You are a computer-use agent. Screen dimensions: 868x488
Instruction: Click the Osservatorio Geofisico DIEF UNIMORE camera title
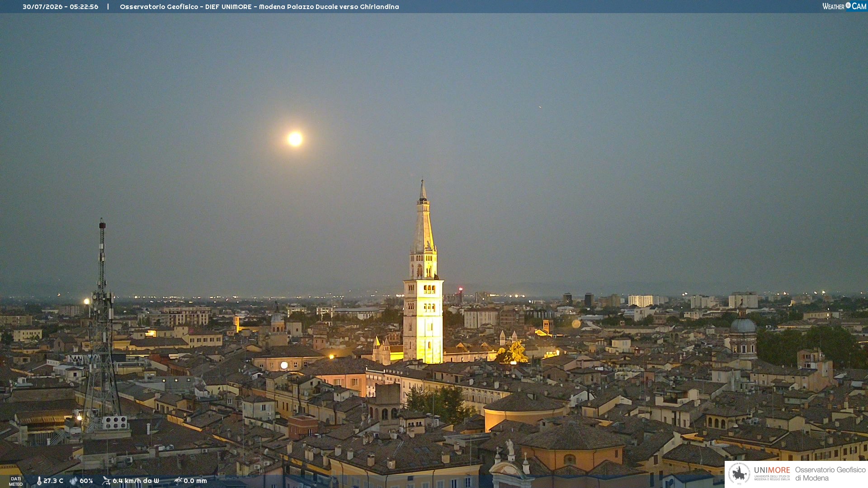click(x=259, y=7)
